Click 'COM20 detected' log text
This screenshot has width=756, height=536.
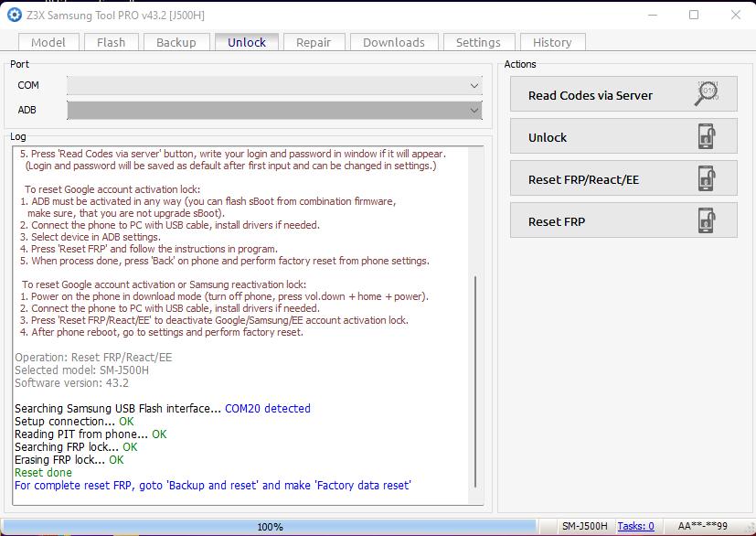click(x=268, y=409)
